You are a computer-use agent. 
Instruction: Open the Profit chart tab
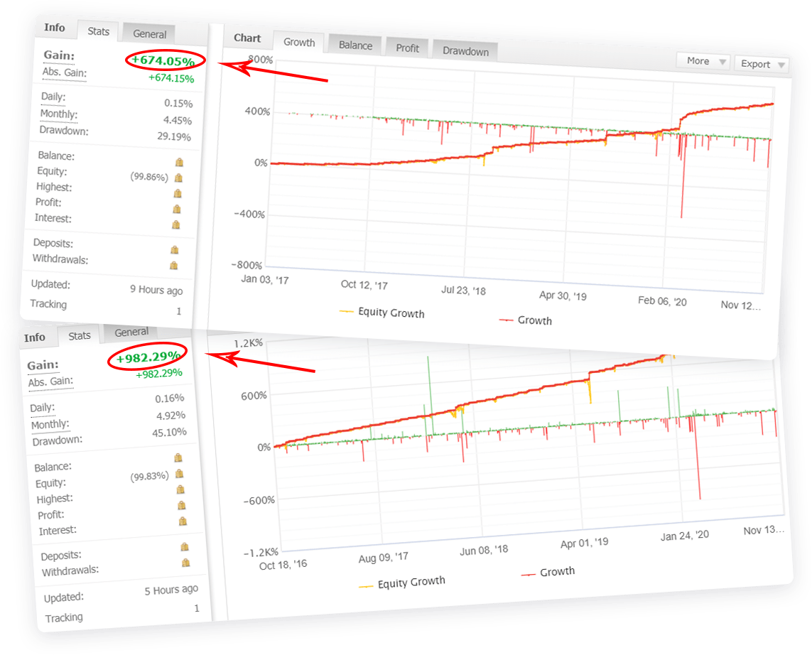click(x=408, y=48)
